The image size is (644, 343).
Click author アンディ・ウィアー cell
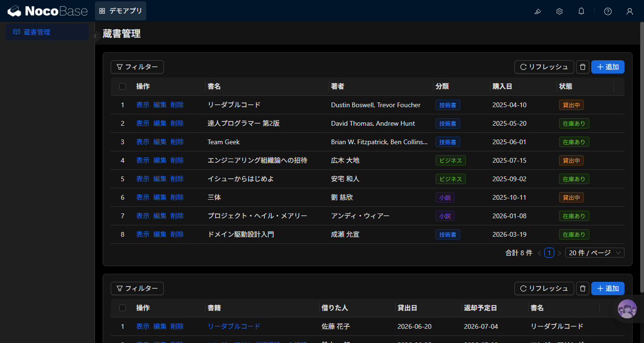(x=360, y=216)
